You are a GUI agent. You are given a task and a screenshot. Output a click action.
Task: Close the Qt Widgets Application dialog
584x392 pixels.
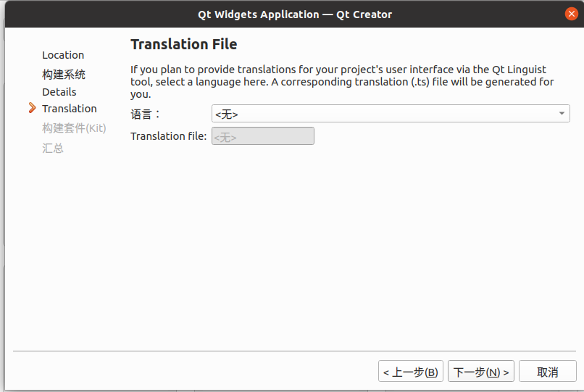(572, 14)
